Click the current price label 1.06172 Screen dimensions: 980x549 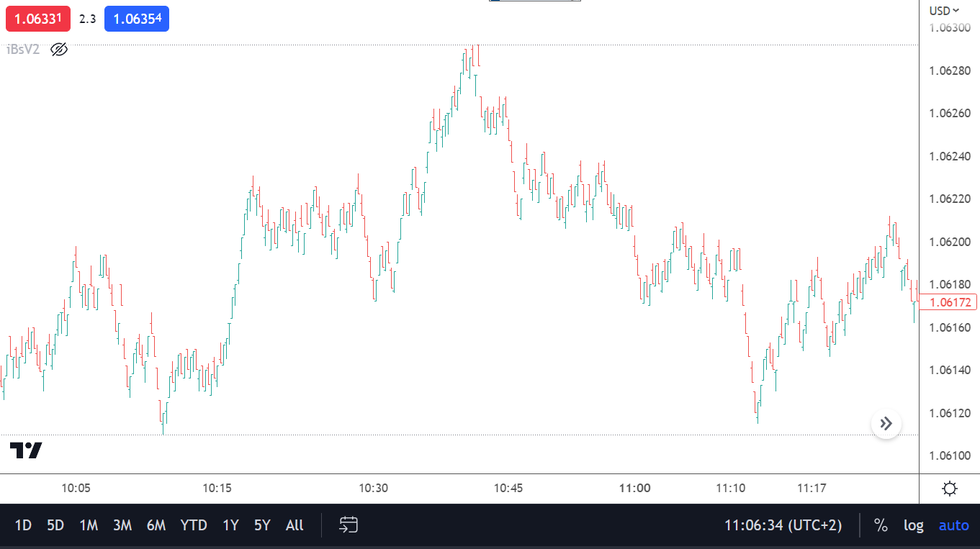point(950,302)
